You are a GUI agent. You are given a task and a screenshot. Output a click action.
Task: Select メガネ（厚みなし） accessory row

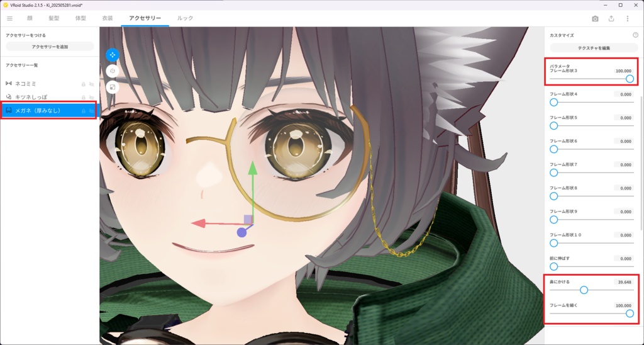pos(50,111)
